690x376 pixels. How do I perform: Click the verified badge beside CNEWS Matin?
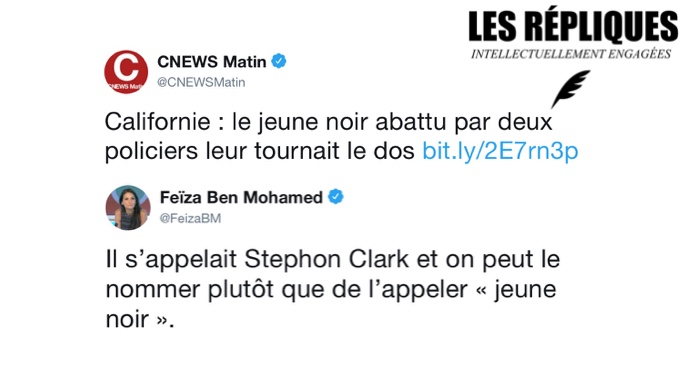pyautogui.click(x=279, y=61)
